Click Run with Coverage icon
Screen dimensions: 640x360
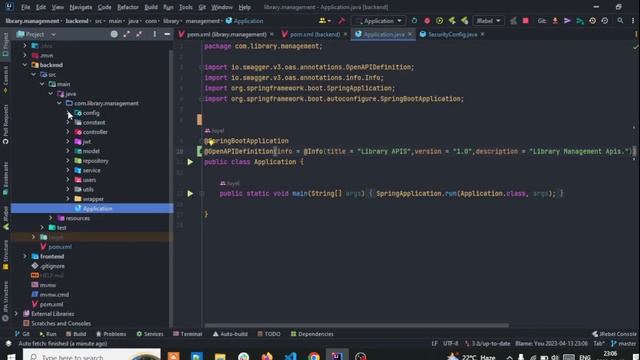439,21
